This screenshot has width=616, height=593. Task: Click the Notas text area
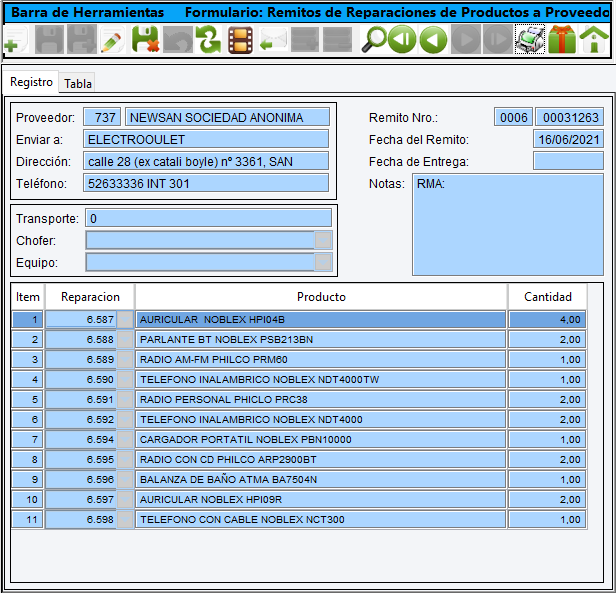(508, 225)
